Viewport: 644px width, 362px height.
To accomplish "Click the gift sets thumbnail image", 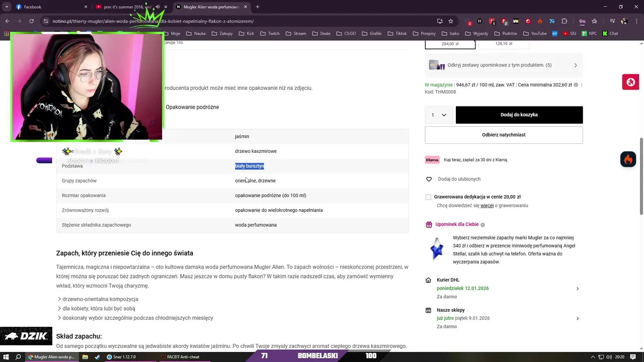I will [437, 65].
